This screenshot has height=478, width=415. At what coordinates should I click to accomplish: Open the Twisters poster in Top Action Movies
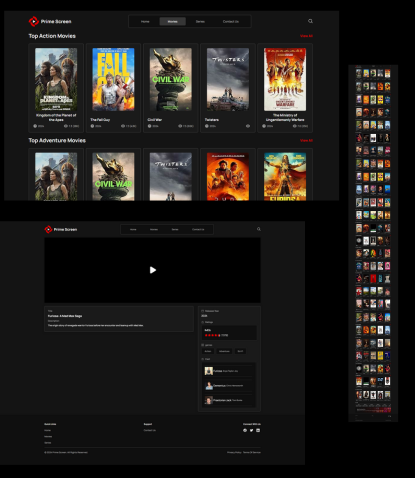[228, 79]
